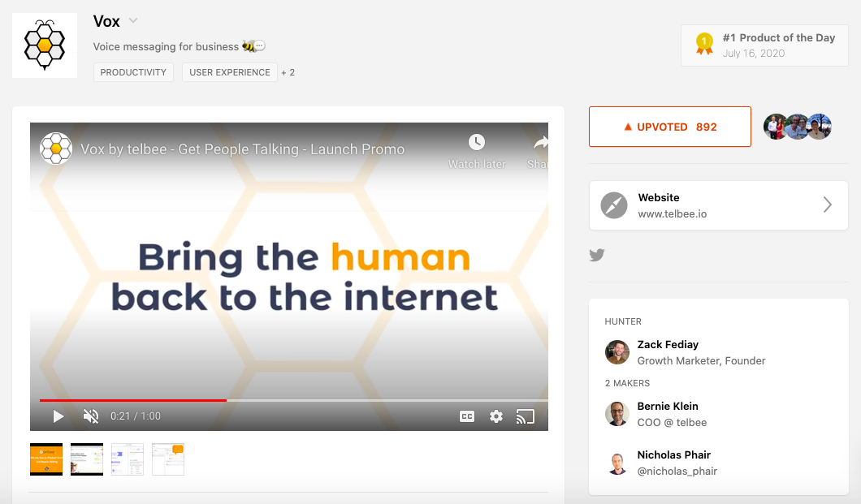Open the #1 Product of the Day badge

pos(764,45)
